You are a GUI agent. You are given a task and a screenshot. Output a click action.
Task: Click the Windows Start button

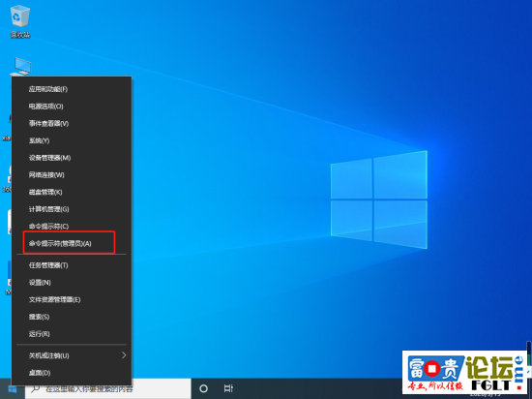13,388
